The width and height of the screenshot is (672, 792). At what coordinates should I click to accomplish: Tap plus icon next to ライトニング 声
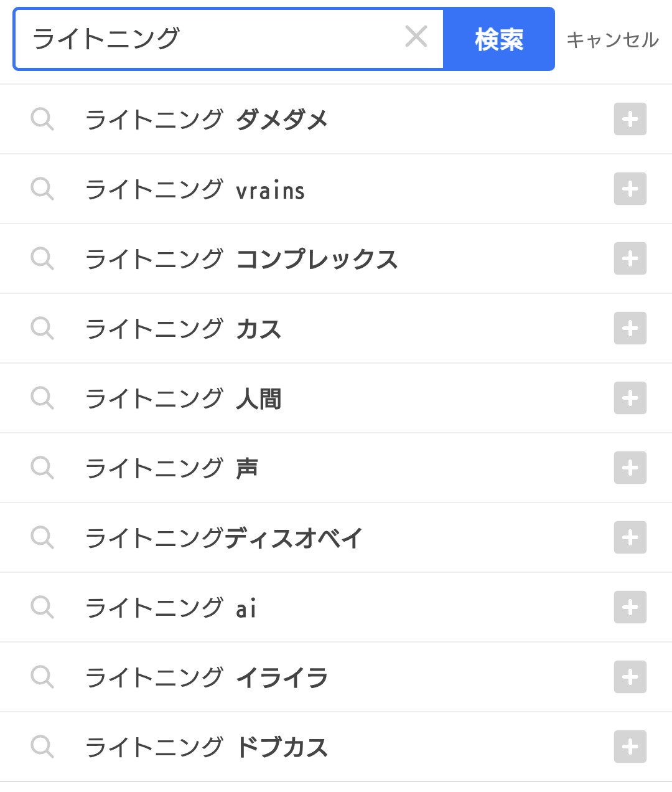[x=630, y=468]
